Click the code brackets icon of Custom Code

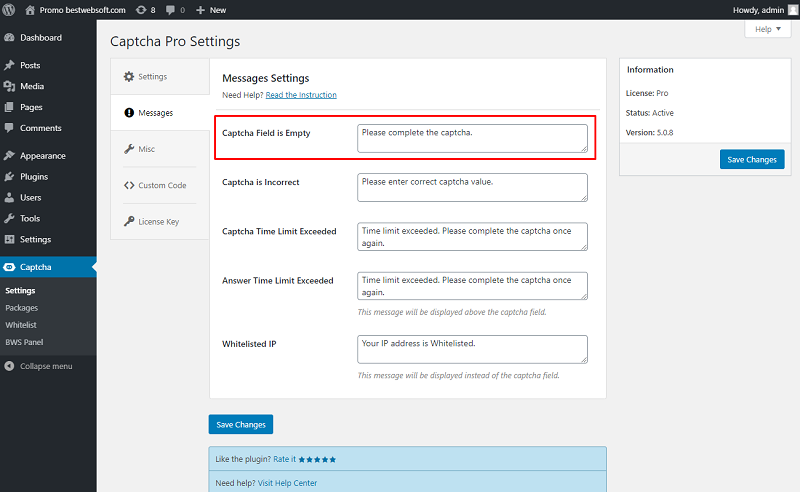[129, 185]
